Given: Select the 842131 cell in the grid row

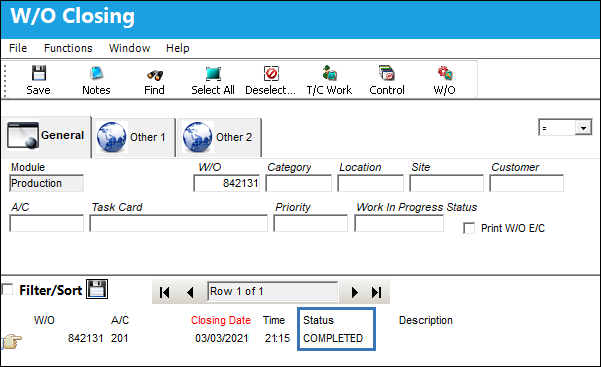Looking at the screenshot, I should point(85,338).
